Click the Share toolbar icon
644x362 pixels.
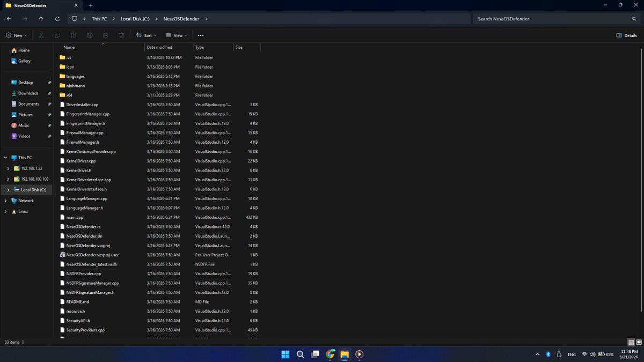[106, 35]
